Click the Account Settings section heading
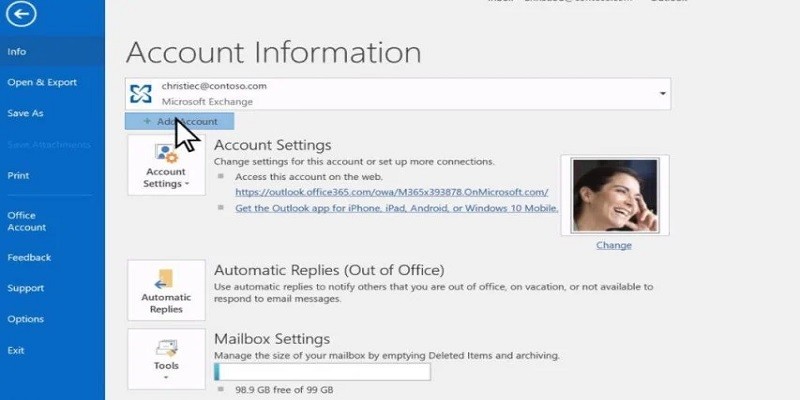This screenshot has width=800, height=400. pos(272,145)
